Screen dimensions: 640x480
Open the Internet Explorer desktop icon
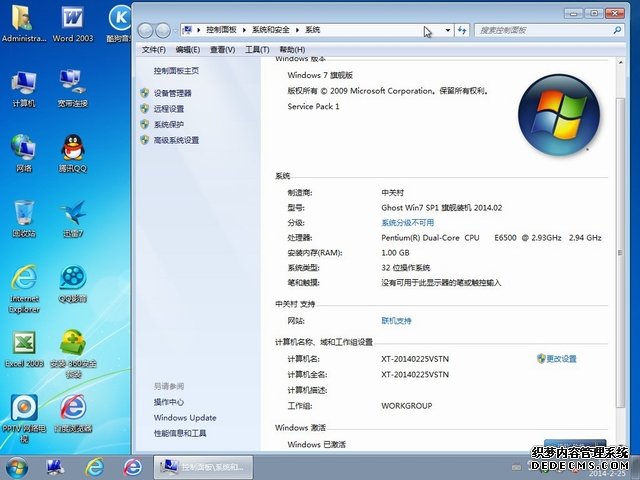tap(24, 289)
